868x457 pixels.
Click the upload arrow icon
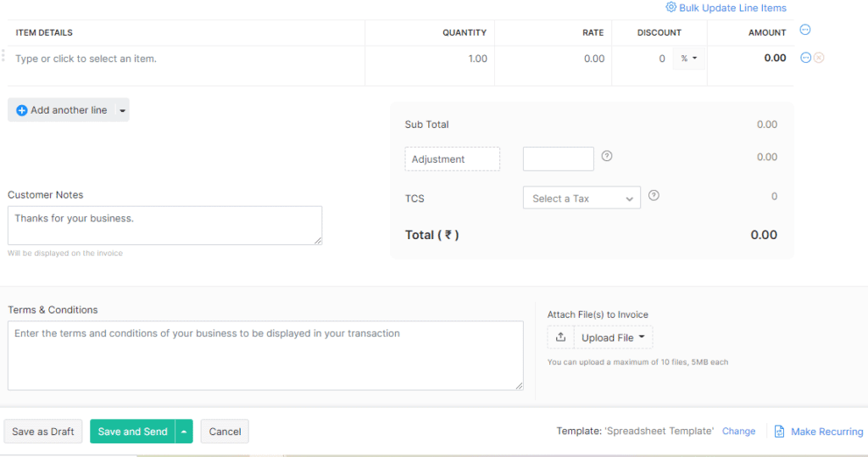(561, 337)
